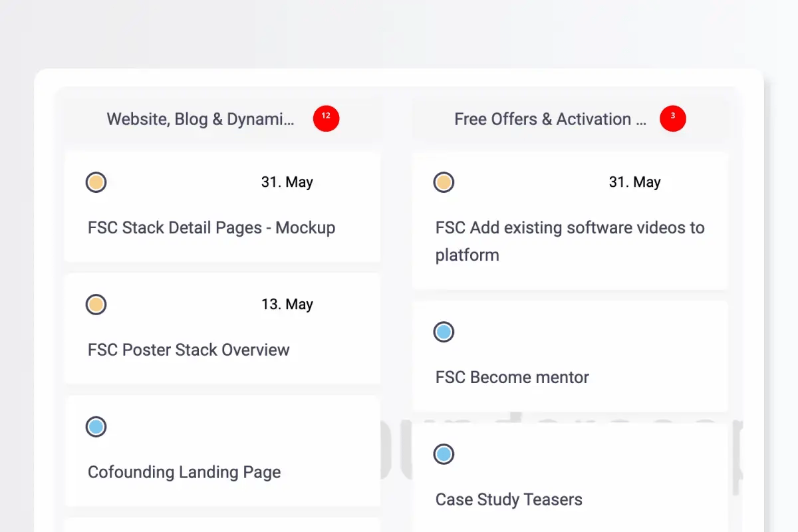
Task: Open the FSC Poster Stack Overview task title
Action: pyautogui.click(x=189, y=350)
